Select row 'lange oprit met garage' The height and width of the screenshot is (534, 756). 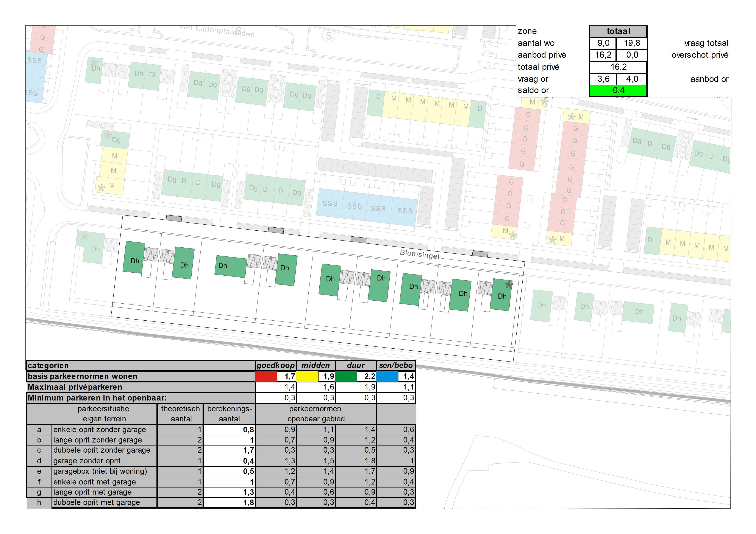click(221, 492)
